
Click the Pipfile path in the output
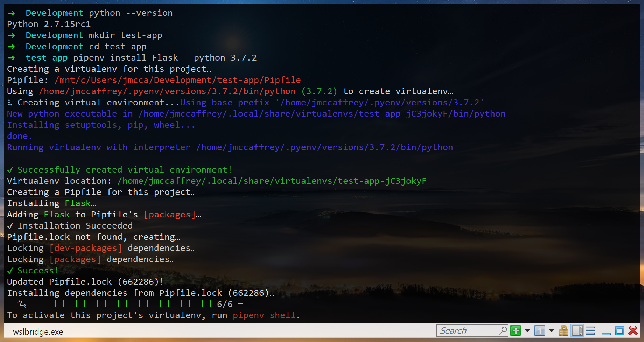point(177,80)
